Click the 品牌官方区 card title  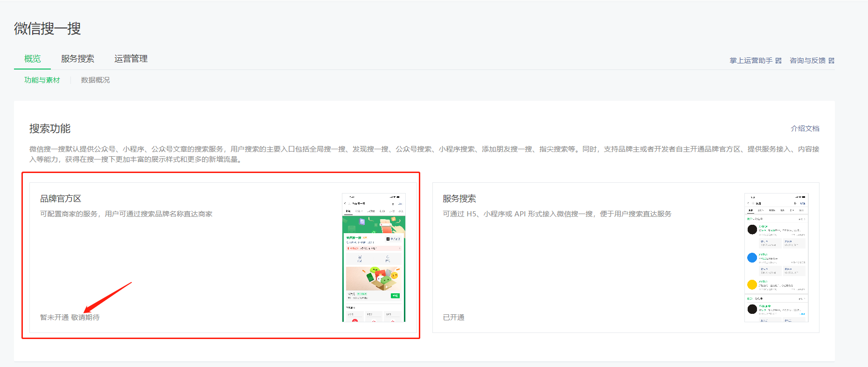61,199
